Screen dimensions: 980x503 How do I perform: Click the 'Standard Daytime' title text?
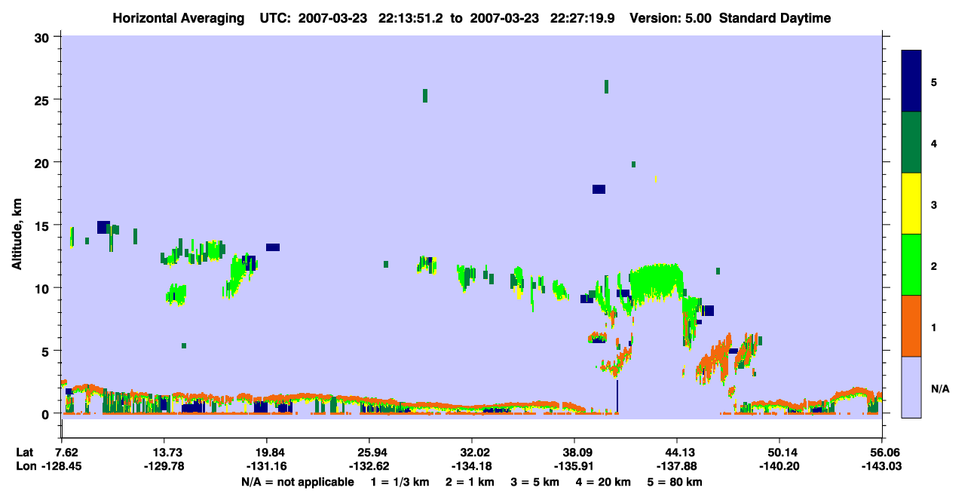click(x=775, y=18)
